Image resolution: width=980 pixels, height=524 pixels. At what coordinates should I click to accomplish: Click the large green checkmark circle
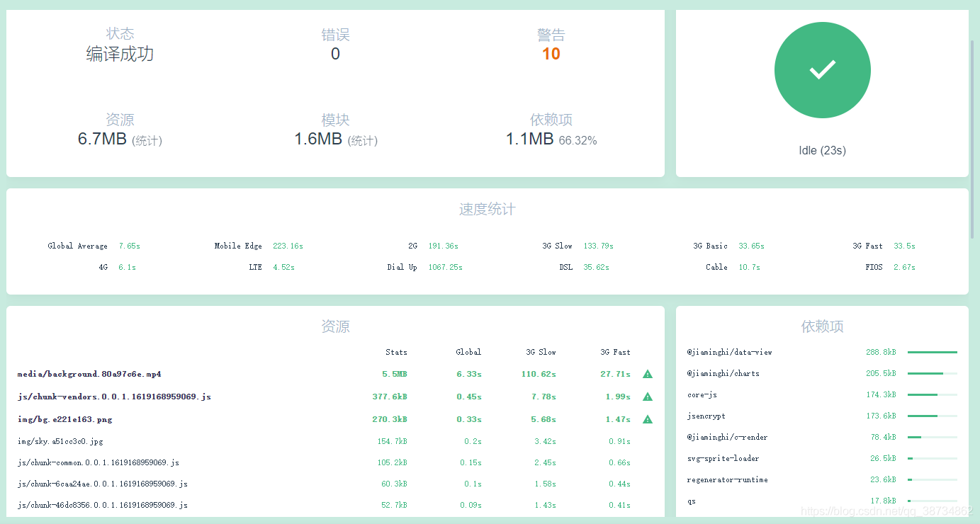822,69
